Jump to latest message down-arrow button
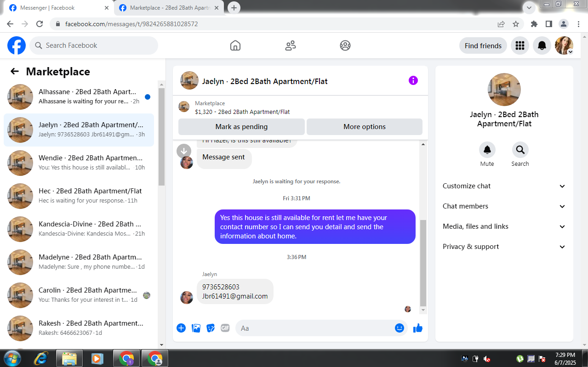The image size is (588, 367). pyautogui.click(x=184, y=150)
